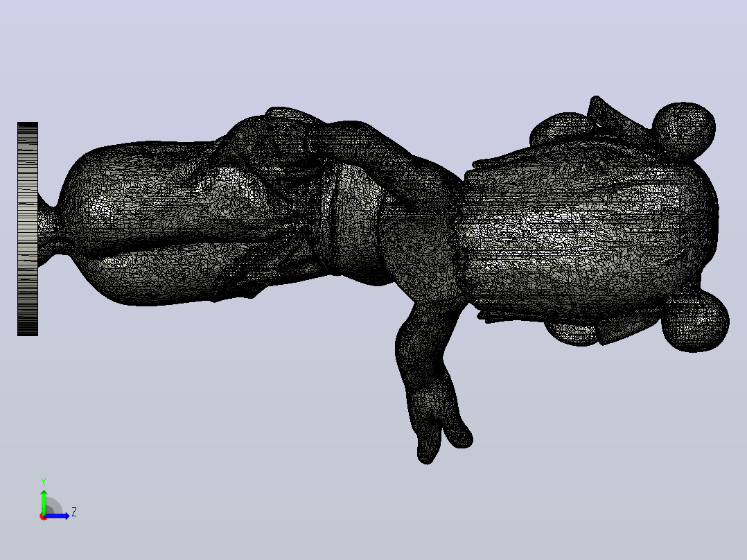Click the blue Z axis arrow
The image size is (747, 560).
pos(57,516)
